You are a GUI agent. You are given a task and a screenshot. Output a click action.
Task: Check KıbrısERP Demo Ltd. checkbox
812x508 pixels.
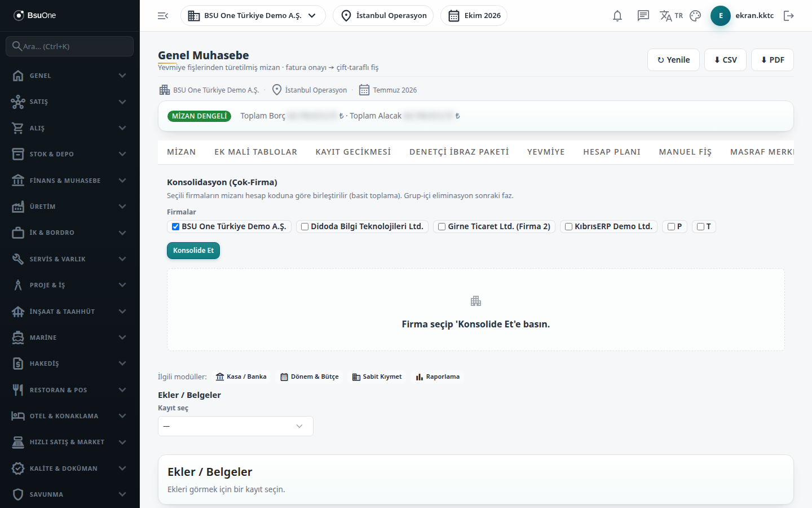568,226
